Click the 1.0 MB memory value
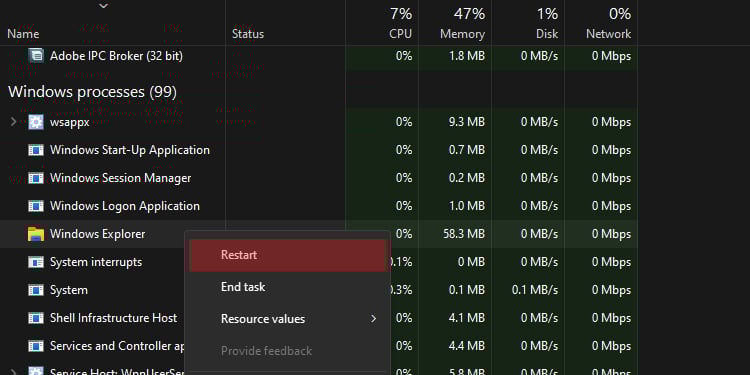 tap(467, 206)
